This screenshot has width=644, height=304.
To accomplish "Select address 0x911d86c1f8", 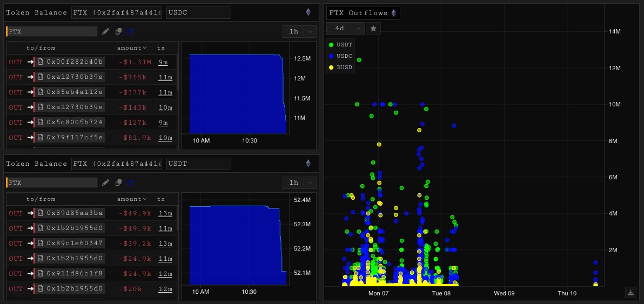I will tap(75, 273).
